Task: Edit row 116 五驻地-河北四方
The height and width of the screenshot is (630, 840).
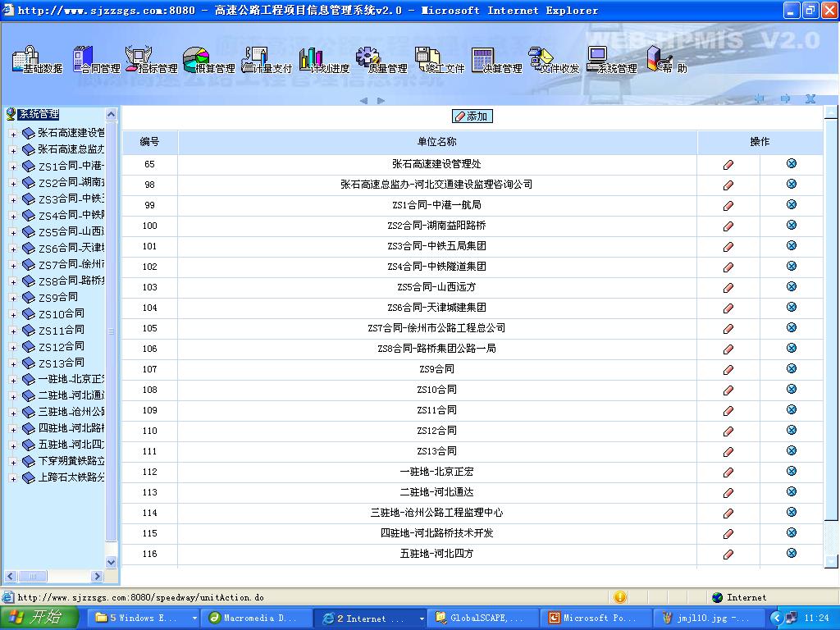Action: coord(728,555)
